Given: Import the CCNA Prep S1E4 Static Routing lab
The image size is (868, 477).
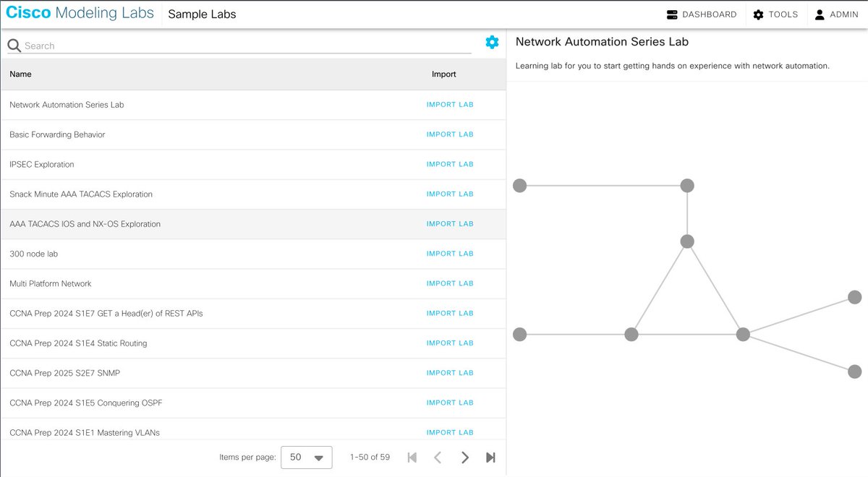Looking at the screenshot, I should click(x=450, y=343).
